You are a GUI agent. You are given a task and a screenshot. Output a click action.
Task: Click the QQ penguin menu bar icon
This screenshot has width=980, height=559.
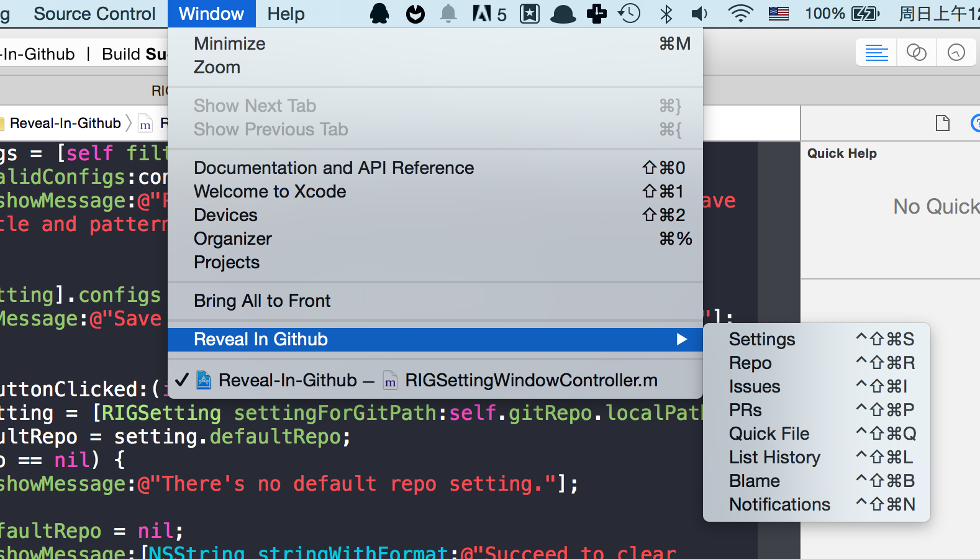[x=379, y=14]
